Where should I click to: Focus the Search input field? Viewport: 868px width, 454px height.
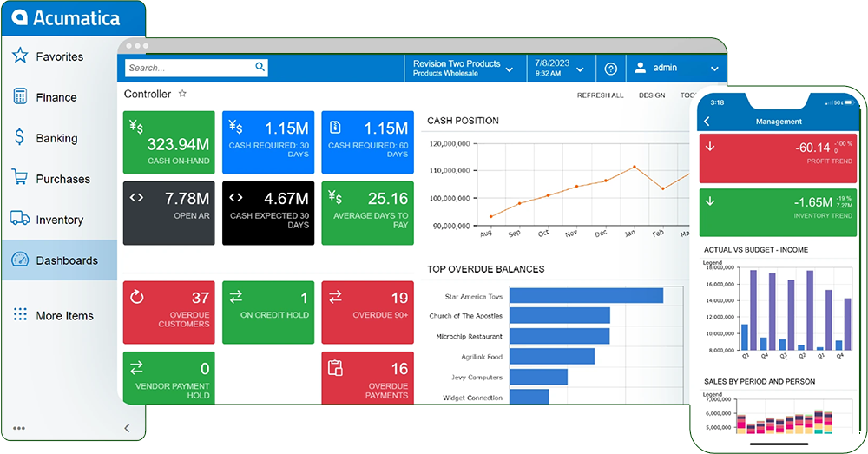(196, 68)
